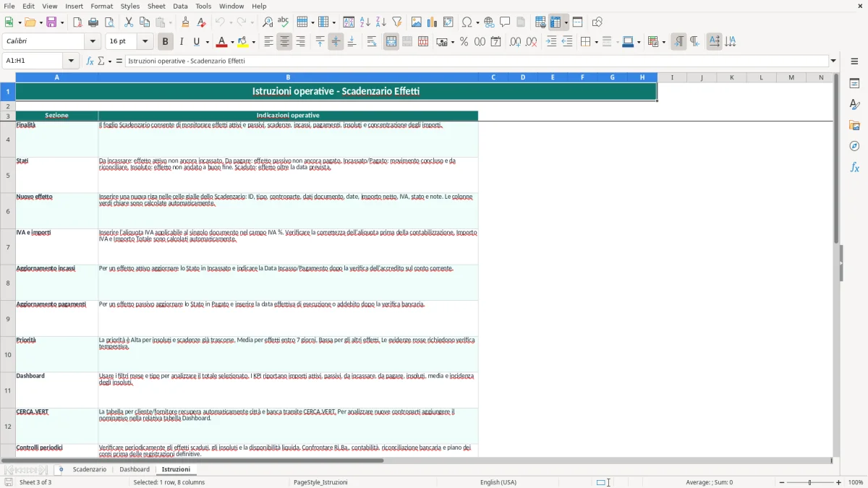
Task: Toggle Italic formatting button
Action: tap(181, 42)
